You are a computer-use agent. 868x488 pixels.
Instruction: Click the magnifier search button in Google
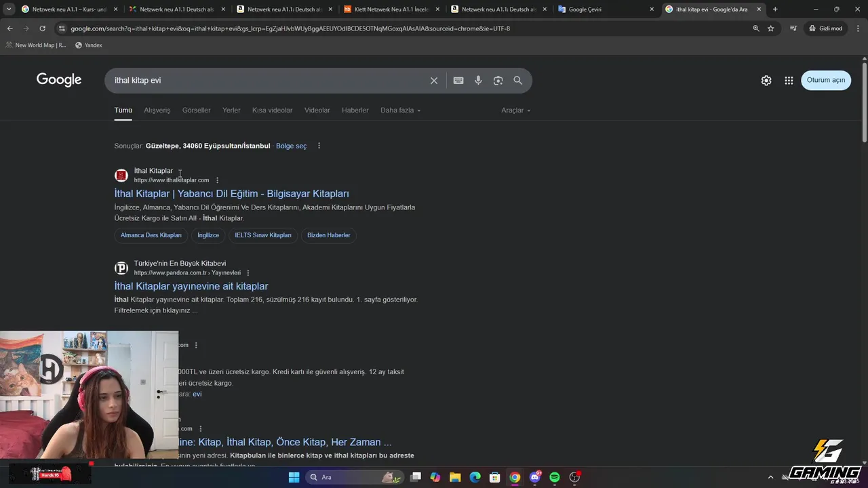pyautogui.click(x=518, y=81)
